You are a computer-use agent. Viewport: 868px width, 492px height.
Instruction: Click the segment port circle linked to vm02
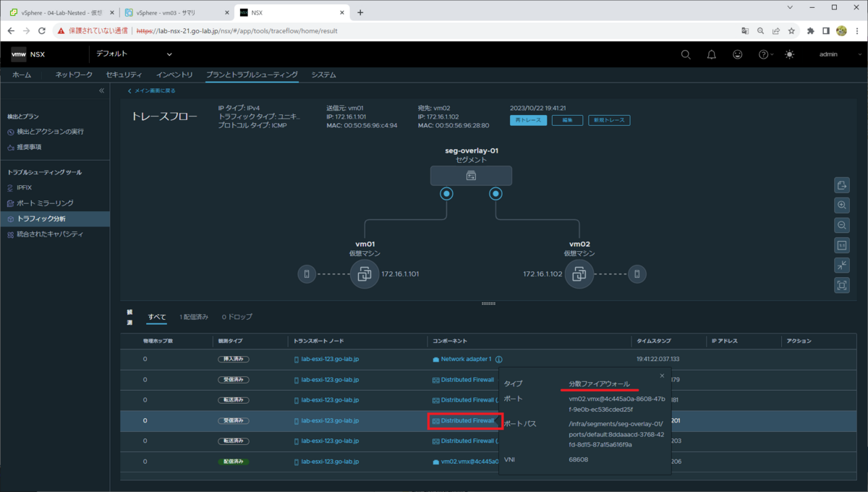[x=495, y=194]
